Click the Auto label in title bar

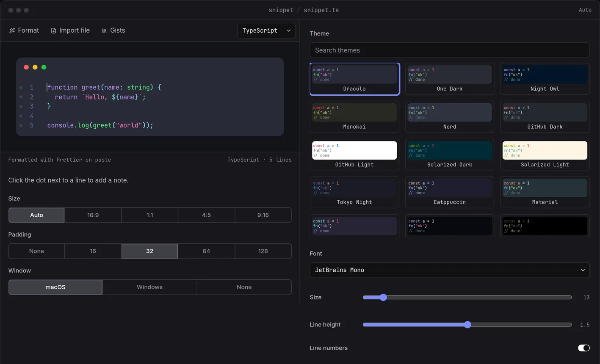(585, 10)
